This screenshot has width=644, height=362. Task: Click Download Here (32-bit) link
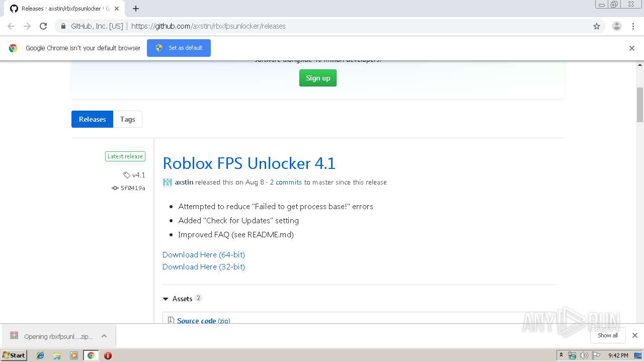pos(204,266)
